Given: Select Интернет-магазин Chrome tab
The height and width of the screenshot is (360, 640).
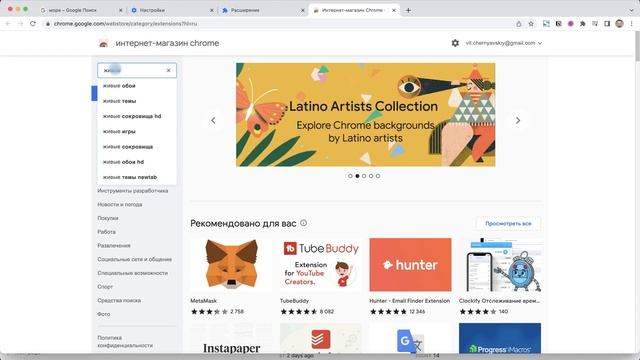Looking at the screenshot, I should pyautogui.click(x=353, y=10).
